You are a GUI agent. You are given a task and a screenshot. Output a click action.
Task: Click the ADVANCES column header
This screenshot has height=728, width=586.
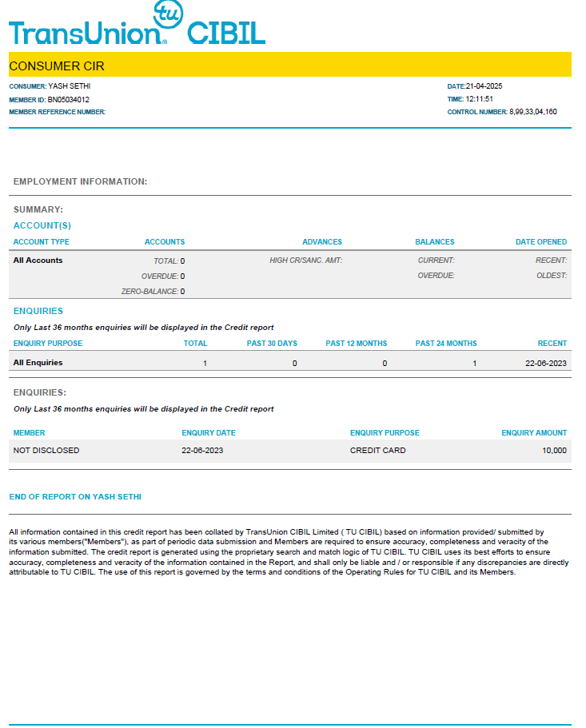[322, 242]
